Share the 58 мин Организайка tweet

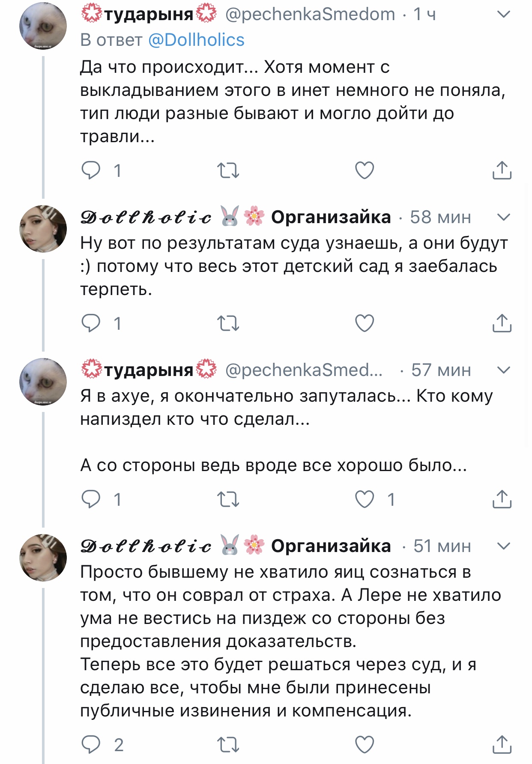tap(502, 323)
